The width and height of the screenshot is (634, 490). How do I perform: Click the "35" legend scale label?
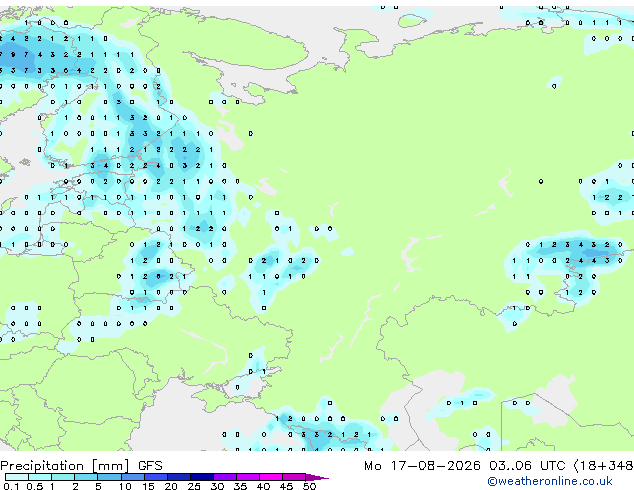(x=240, y=486)
